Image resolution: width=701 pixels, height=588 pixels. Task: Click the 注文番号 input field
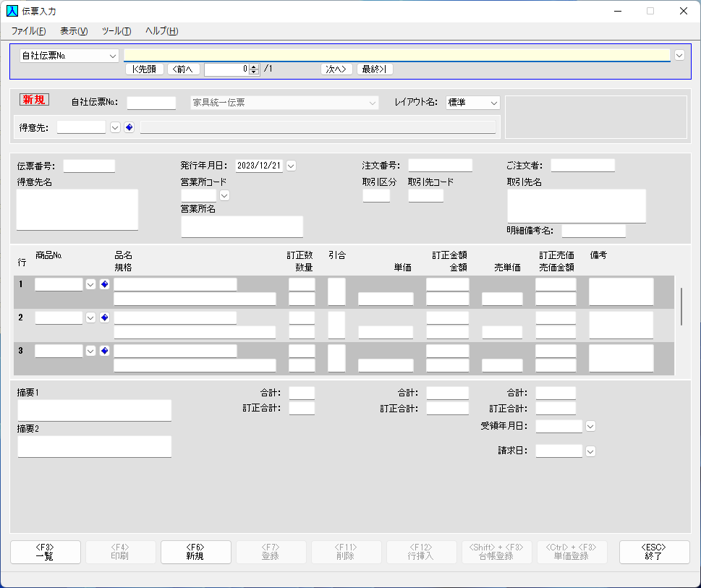(441, 166)
